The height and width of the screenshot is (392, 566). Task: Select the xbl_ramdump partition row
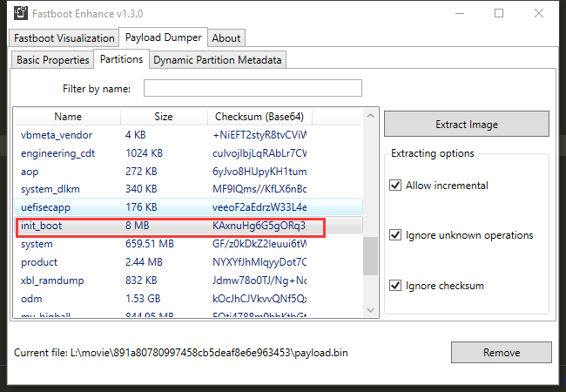(188, 280)
